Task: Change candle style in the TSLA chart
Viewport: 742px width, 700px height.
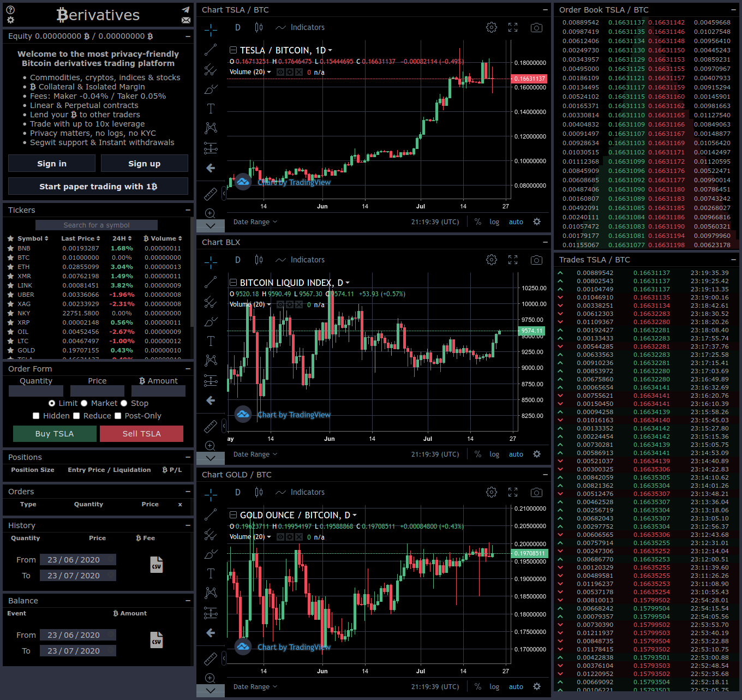Action: click(259, 27)
